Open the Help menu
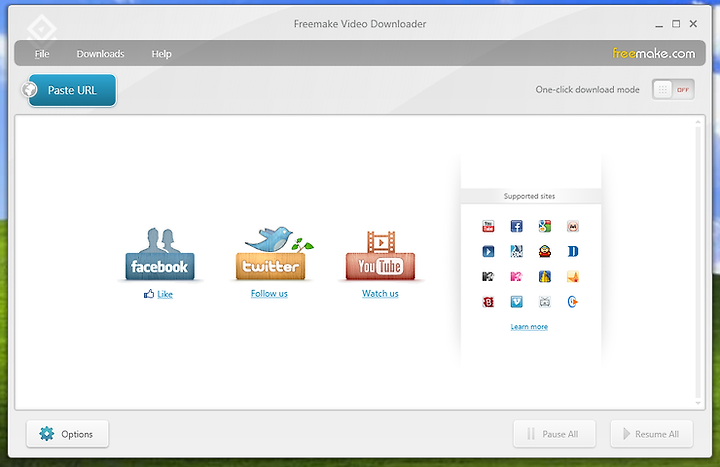 pyautogui.click(x=162, y=54)
